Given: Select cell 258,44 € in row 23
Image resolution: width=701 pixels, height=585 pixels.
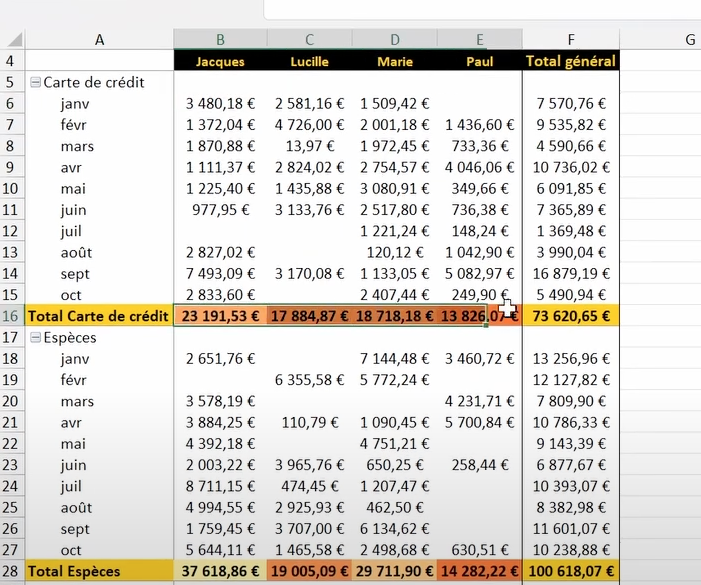Looking at the screenshot, I should point(480,465).
